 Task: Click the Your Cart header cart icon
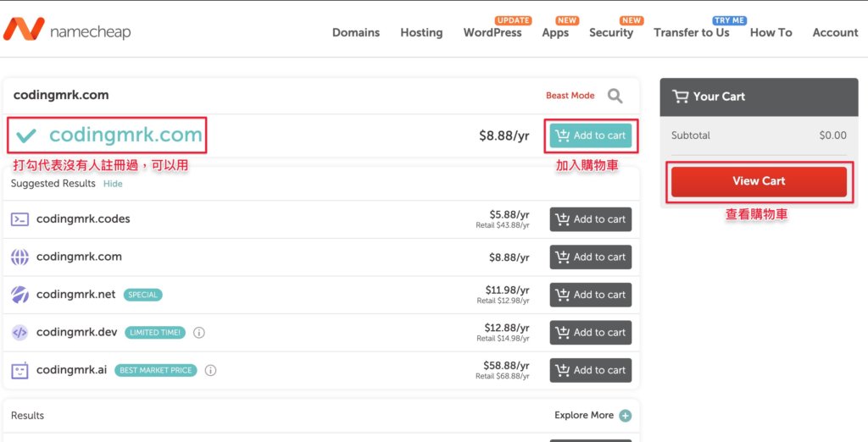(680, 97)
